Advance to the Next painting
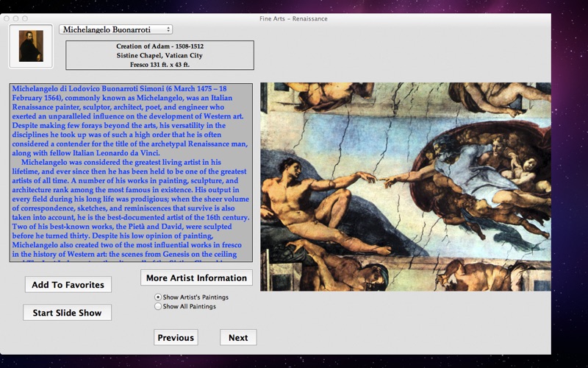The height and width of the screenshot is (368, 588). [x=238, y=337]
